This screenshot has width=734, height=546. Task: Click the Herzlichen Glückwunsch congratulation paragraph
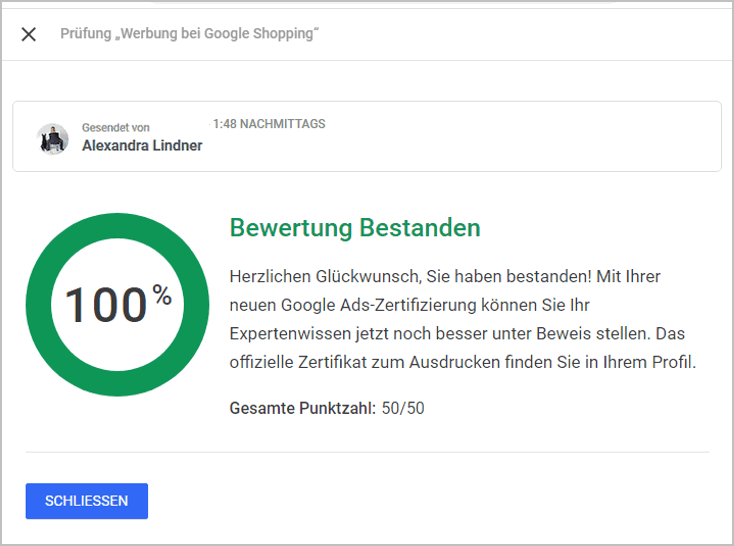(462, 319)
